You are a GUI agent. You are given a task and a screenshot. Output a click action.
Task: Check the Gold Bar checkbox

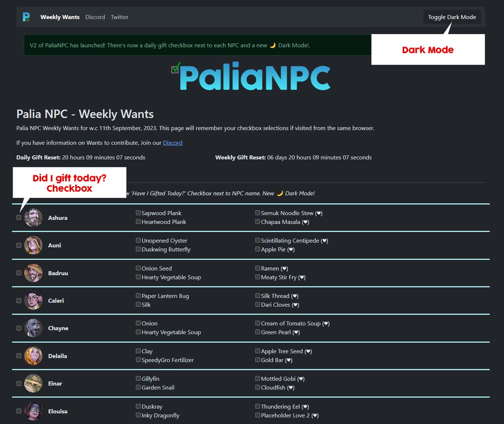257,360
